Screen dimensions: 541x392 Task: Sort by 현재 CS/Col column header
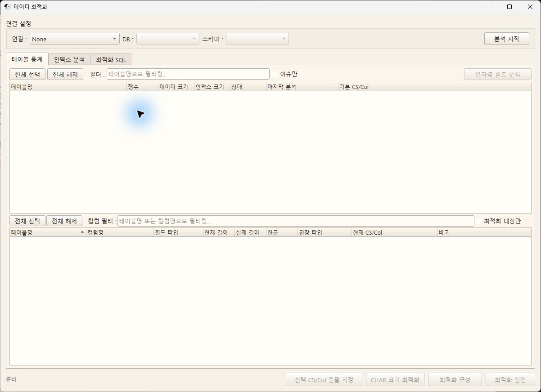coord(394,232)
